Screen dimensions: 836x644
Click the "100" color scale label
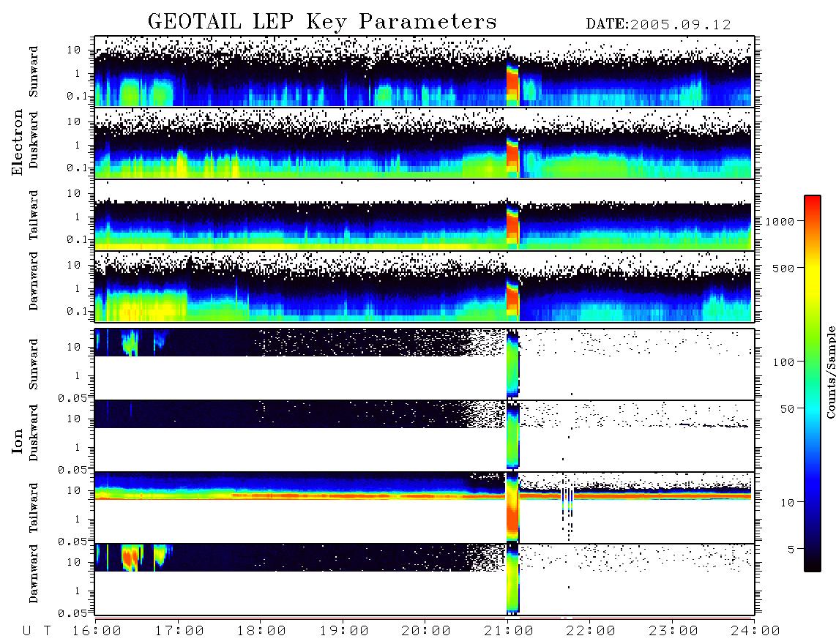pos(783,362)
